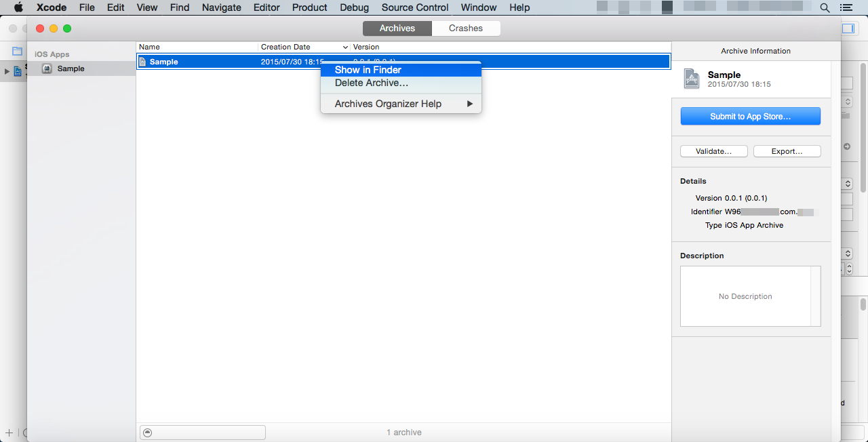Click the large archive icon in Archive Information
868x442 pixels.
(x=691, y=79)
